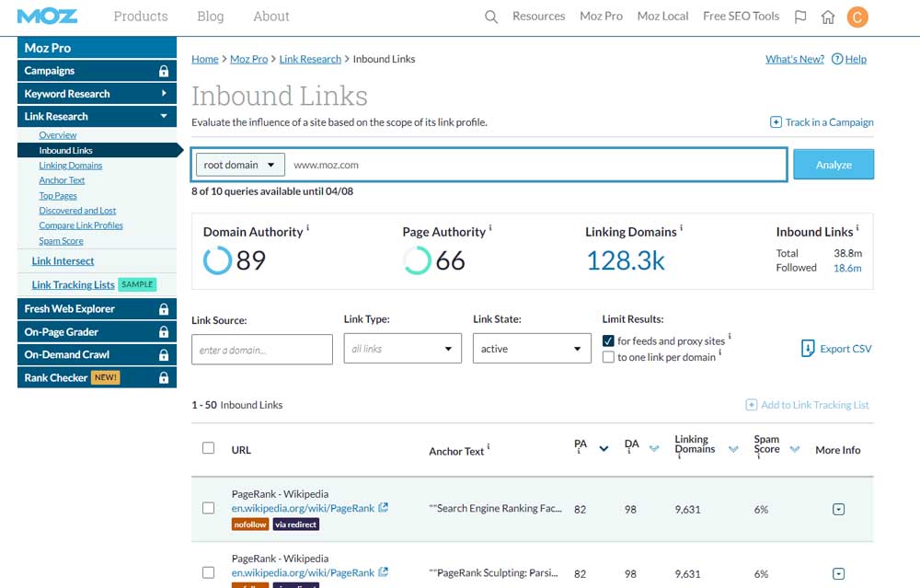Click the followed links count 18.6m
This screenshot has height=588, width=920.
point(848,268)
